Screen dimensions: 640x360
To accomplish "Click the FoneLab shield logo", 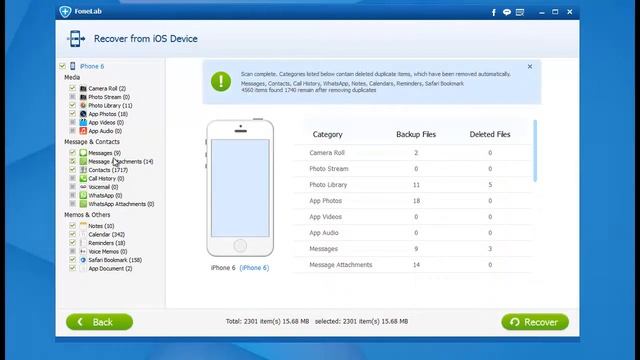I will (65, 11).
